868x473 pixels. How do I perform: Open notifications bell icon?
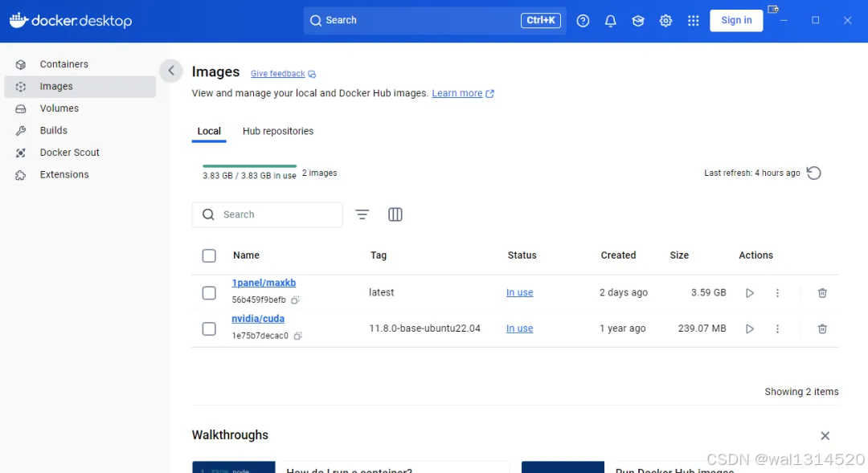[x=611, y=20]
